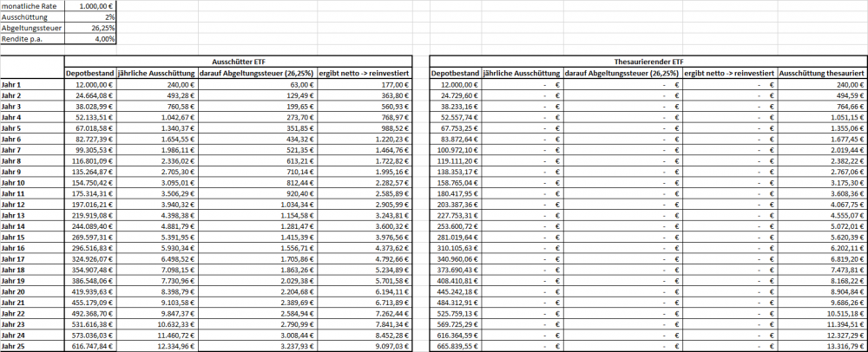Select the Thesaurierender ETF header cell
The width and height of the screenshot is (868, 352).
pyautogui.click(x=648, y=62)
